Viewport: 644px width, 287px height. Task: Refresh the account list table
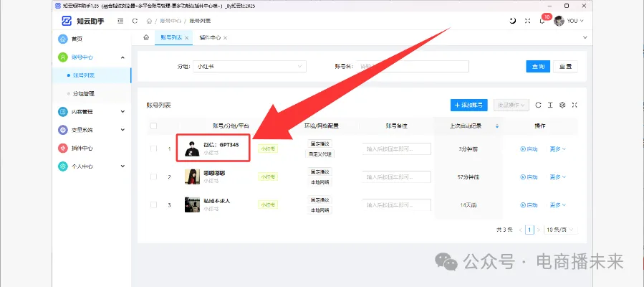coord(538,105)
